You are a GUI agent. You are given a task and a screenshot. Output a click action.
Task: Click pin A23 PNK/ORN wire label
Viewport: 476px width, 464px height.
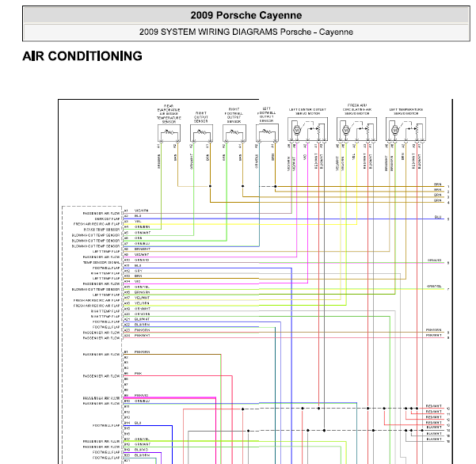coord(142,330)
